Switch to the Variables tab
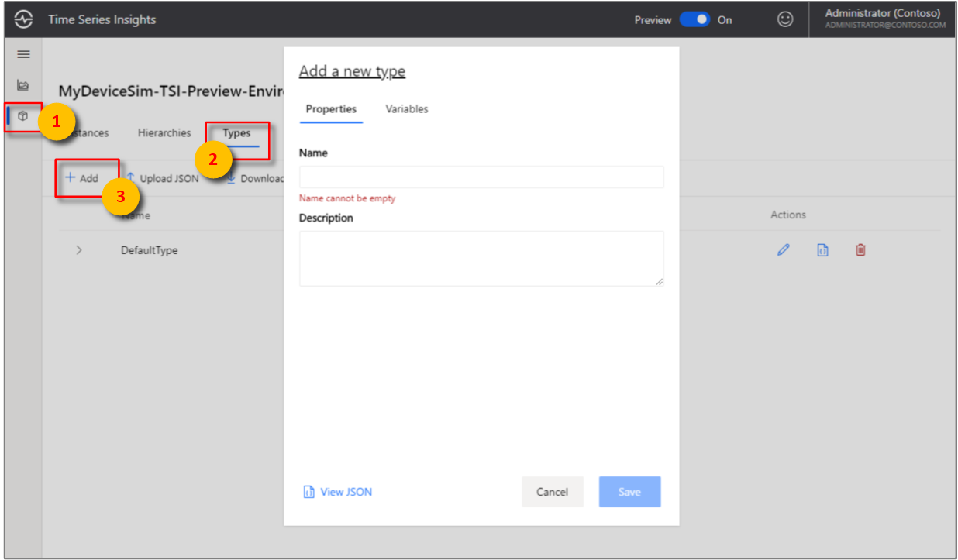The width and height of the screenshot is (958, 560). pyautogui.click(x=406, y=109)
